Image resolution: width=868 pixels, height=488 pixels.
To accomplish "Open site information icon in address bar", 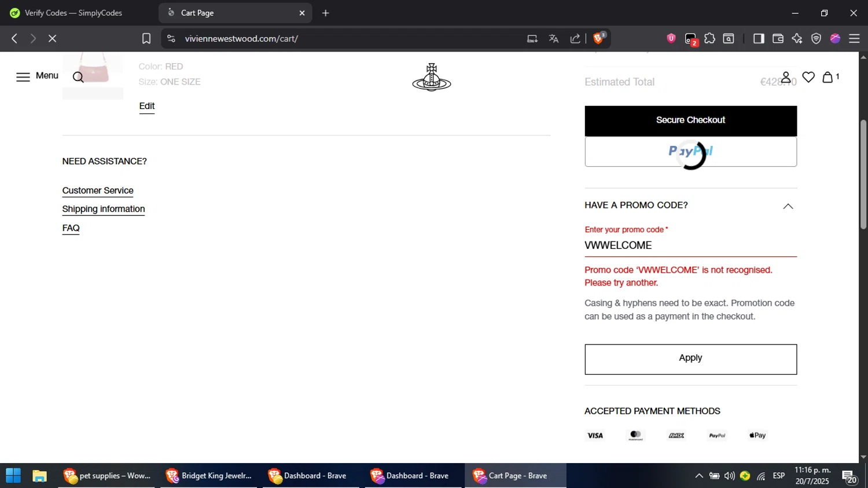I will click(171, 39).
